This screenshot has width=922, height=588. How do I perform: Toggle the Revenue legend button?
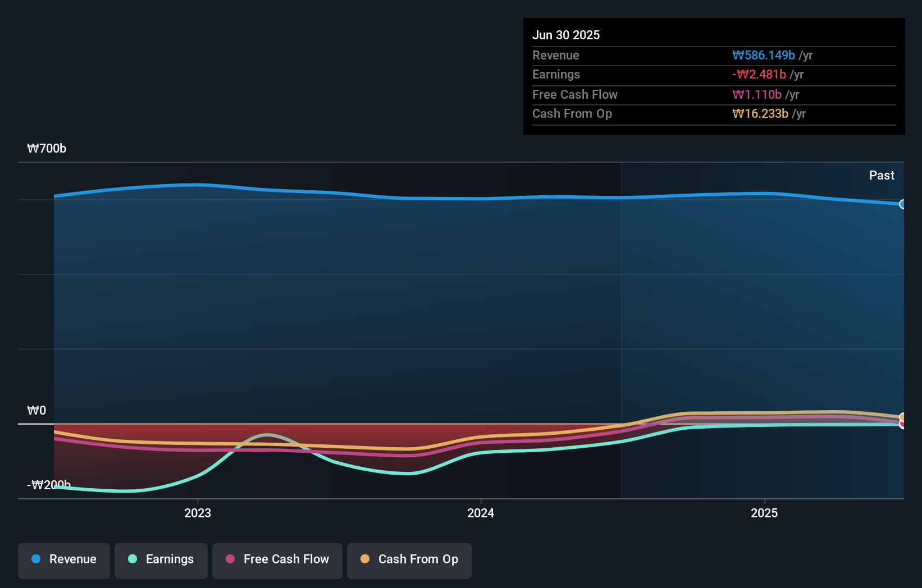click(x=64, y=561)
